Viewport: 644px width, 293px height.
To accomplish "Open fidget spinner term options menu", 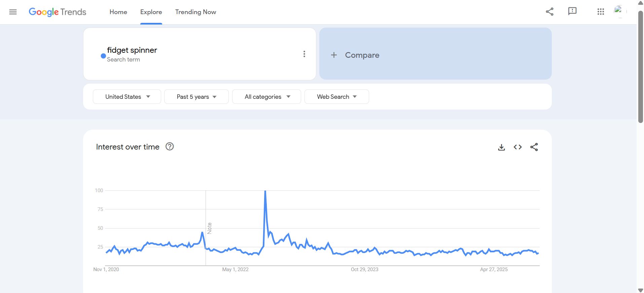I will (304, 54).
